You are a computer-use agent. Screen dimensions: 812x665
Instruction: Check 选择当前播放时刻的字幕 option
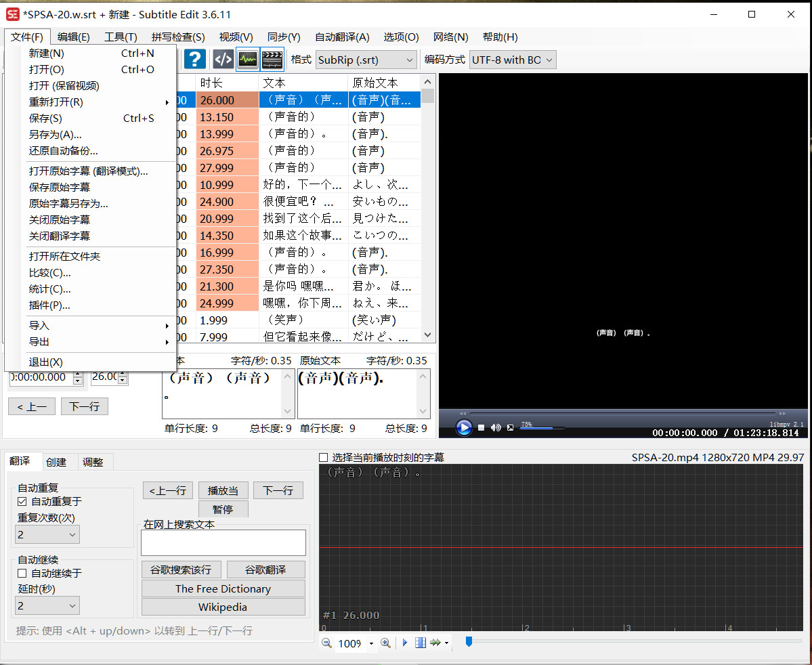324,458
